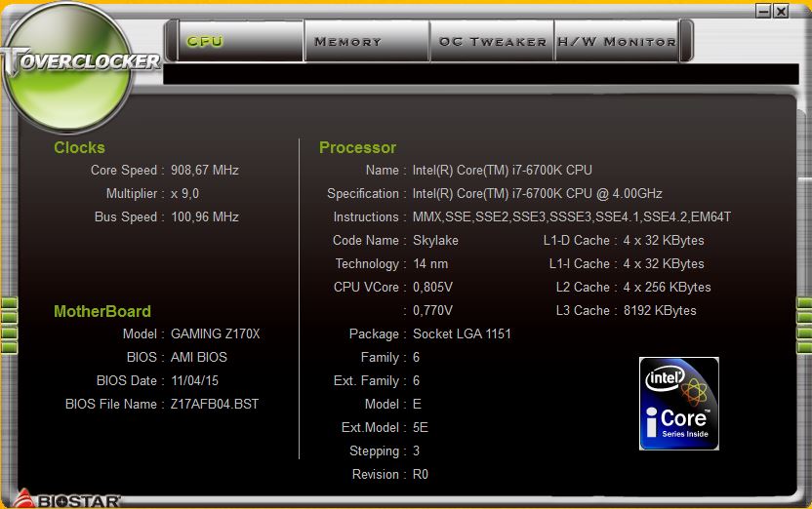Click the T-Overclocker green orb logo
This screenshot has height=509, width=812.
pos(67,66)
